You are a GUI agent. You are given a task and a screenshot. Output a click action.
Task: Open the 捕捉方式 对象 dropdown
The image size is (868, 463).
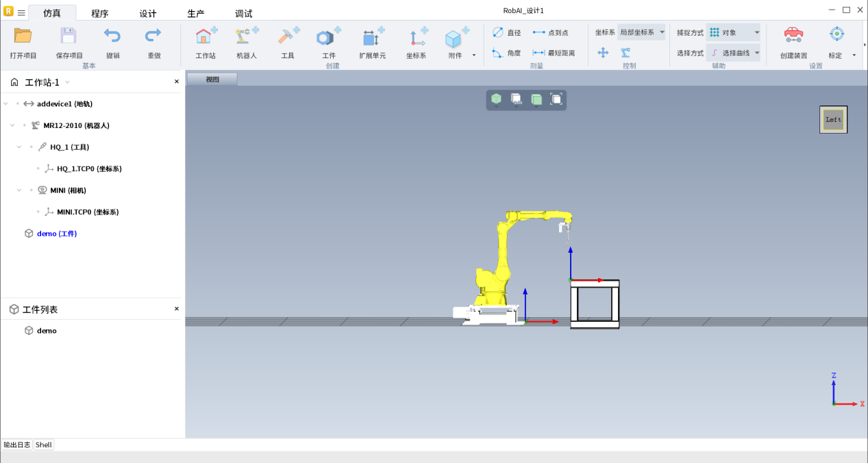pos(734,32)
